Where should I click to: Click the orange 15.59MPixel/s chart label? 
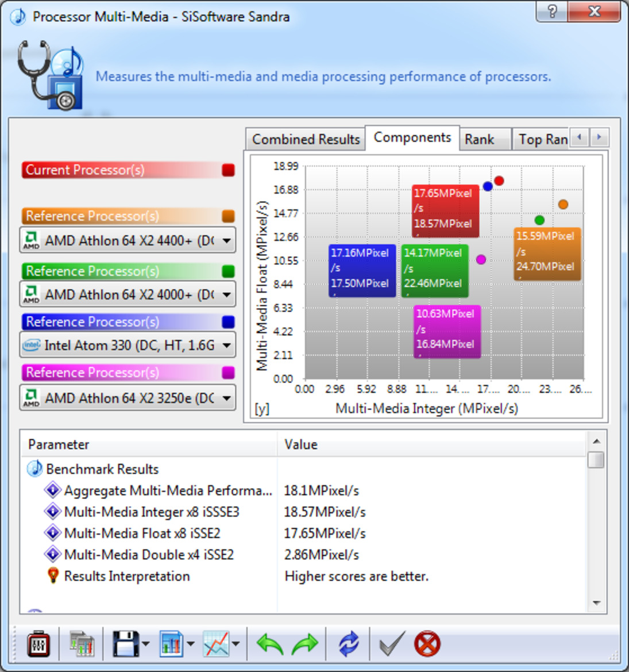(x=547, y=254)
